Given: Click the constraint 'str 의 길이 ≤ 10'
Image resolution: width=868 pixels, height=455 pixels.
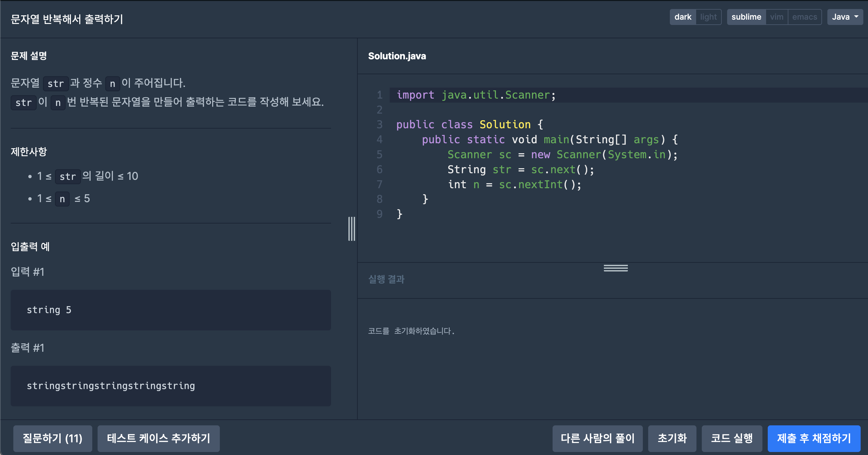Looking at the screenshot, I should [97, 176].
